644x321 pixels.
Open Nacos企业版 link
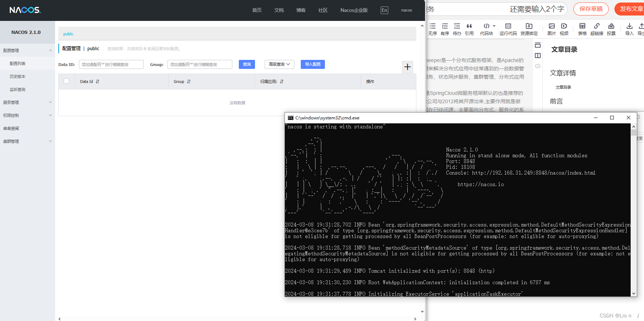pos(354,10)
